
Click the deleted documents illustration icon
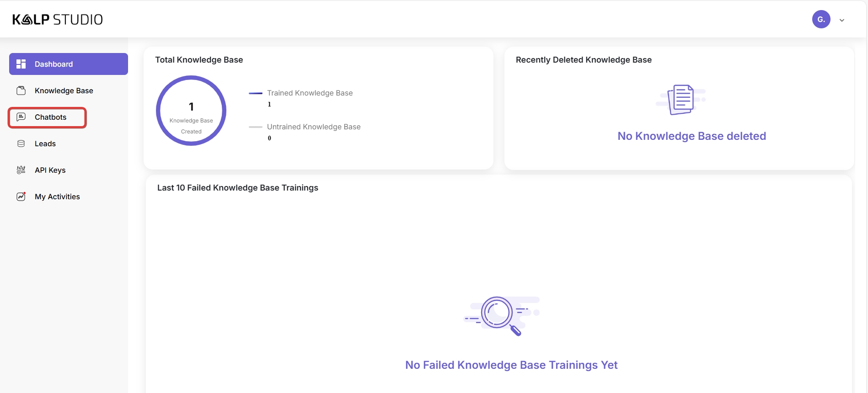(680, 100)
